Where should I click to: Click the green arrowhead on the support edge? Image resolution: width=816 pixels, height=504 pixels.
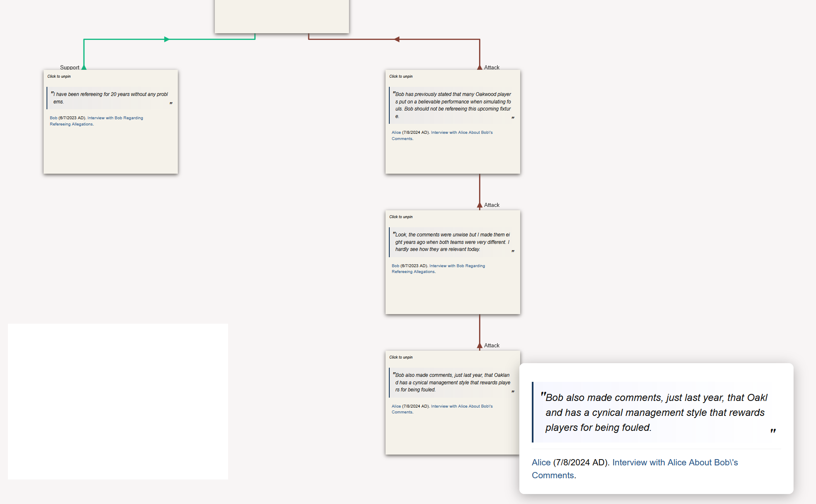(167, 39)
